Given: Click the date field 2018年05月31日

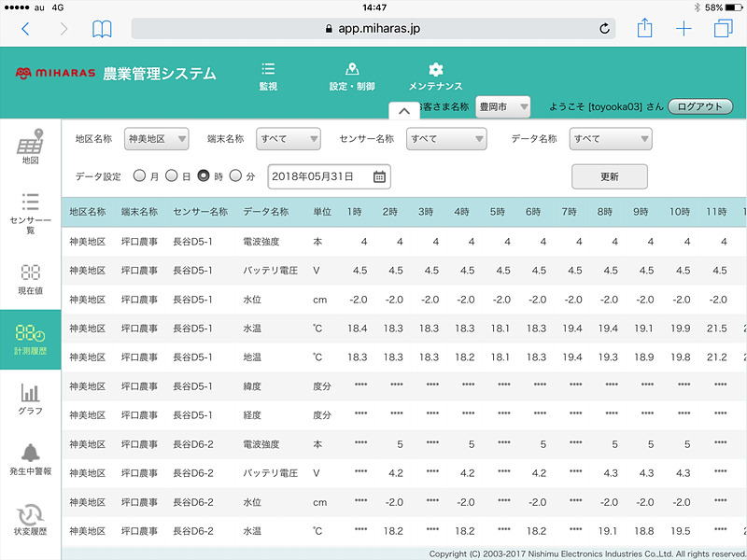Looking at the screenshot, I should pyautogui.click(x=329, y=176).
